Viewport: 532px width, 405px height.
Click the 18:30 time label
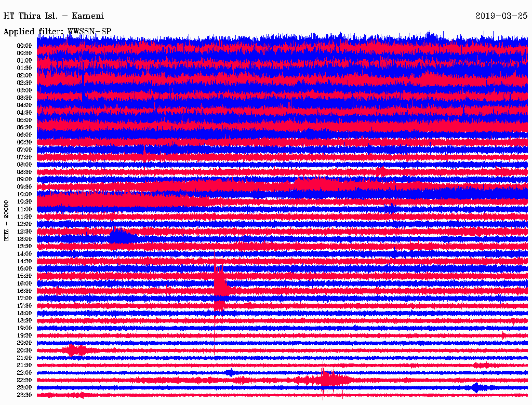[24, 320]
